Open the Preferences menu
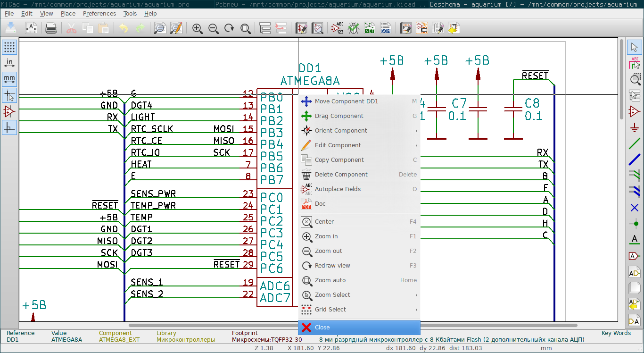Image resolution: width=644 pixels, height=353 pixels. tap(99, 14)
